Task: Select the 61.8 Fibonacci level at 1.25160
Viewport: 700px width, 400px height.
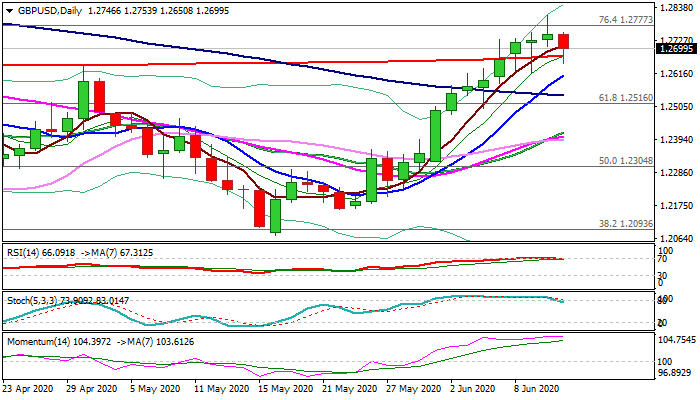Action: click(625, 98)
